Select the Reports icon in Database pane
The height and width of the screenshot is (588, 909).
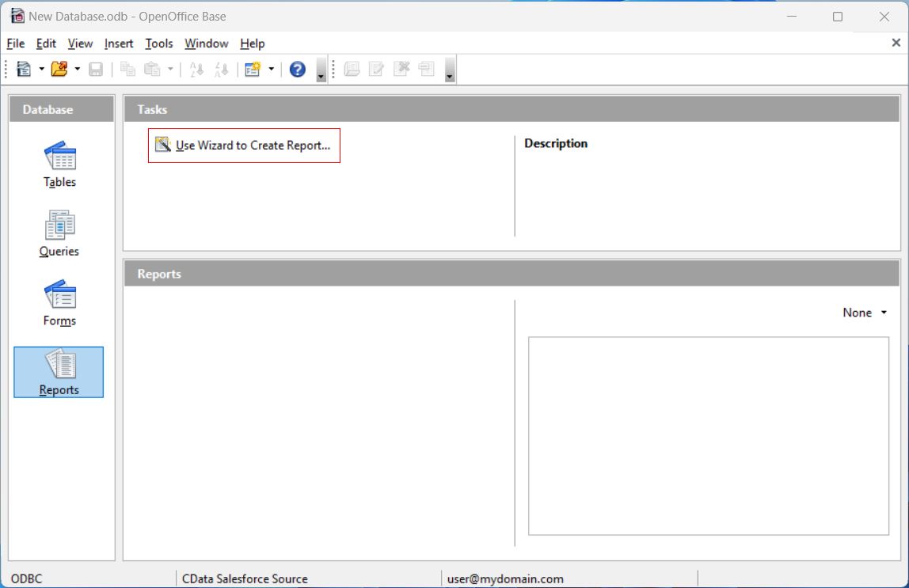59,372
